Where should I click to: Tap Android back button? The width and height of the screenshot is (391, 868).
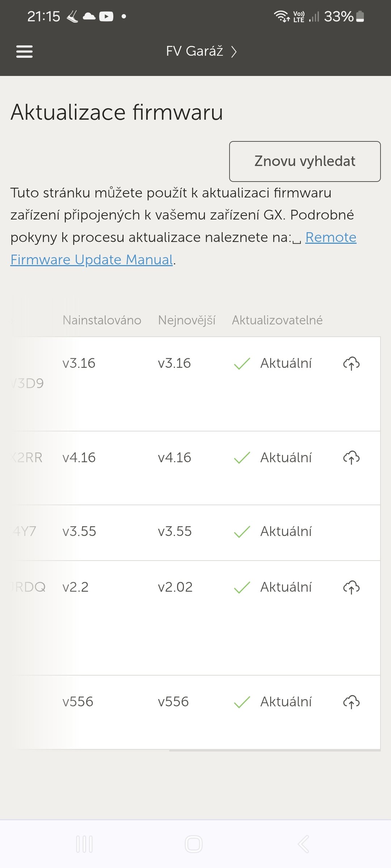(303, 844)
